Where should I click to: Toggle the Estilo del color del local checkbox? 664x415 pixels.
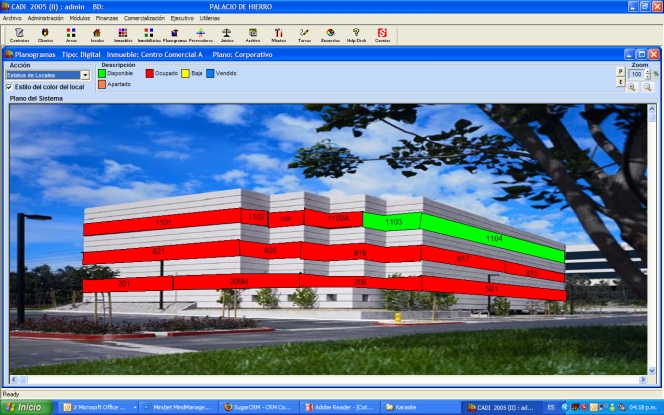[x=10, y=87]
